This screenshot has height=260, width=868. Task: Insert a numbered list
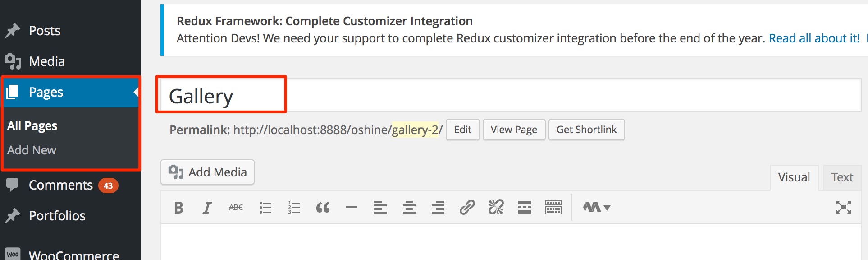point(294,208)
